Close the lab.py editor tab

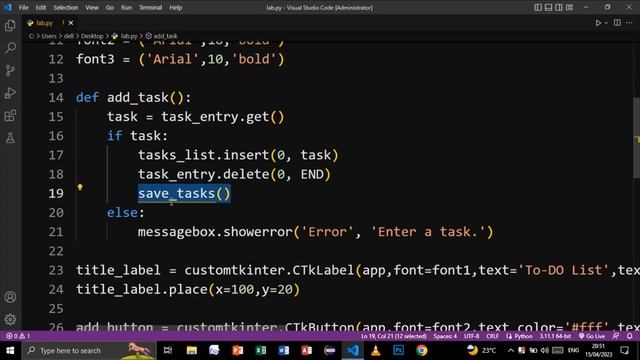pos(71,23)
